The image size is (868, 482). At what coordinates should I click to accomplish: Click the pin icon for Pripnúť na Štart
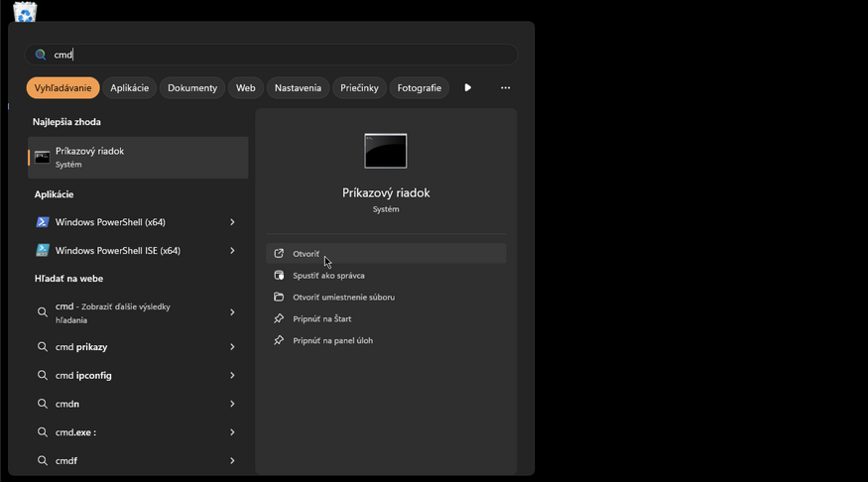coord(279,318)
